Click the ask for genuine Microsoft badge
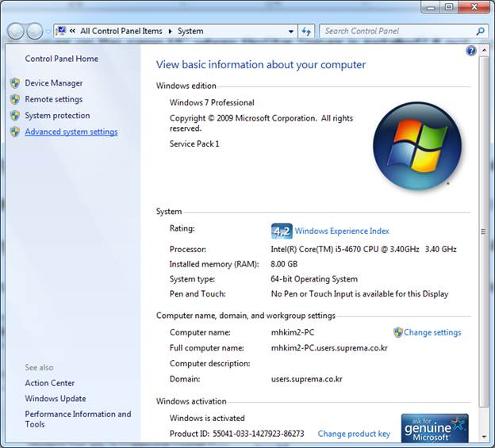This screenshot has height=448, width=495. click(434, 428)
